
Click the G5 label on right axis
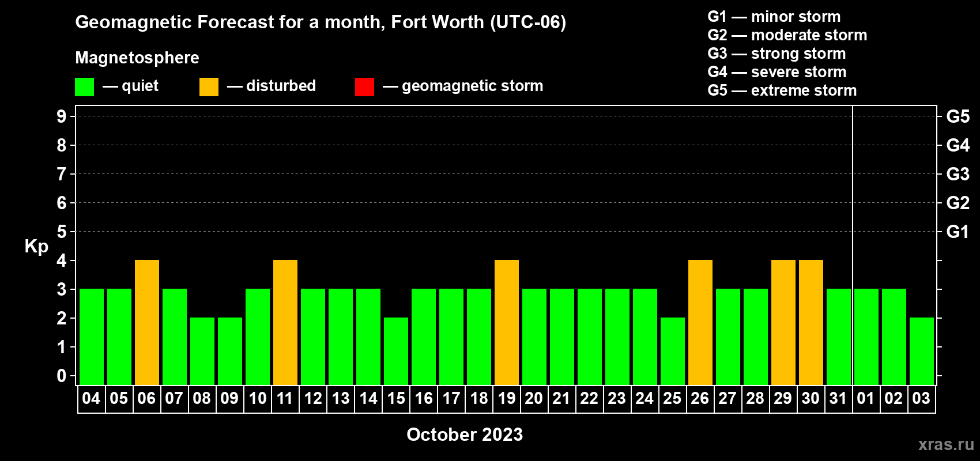pyautogui.click(x=958, y=116)
